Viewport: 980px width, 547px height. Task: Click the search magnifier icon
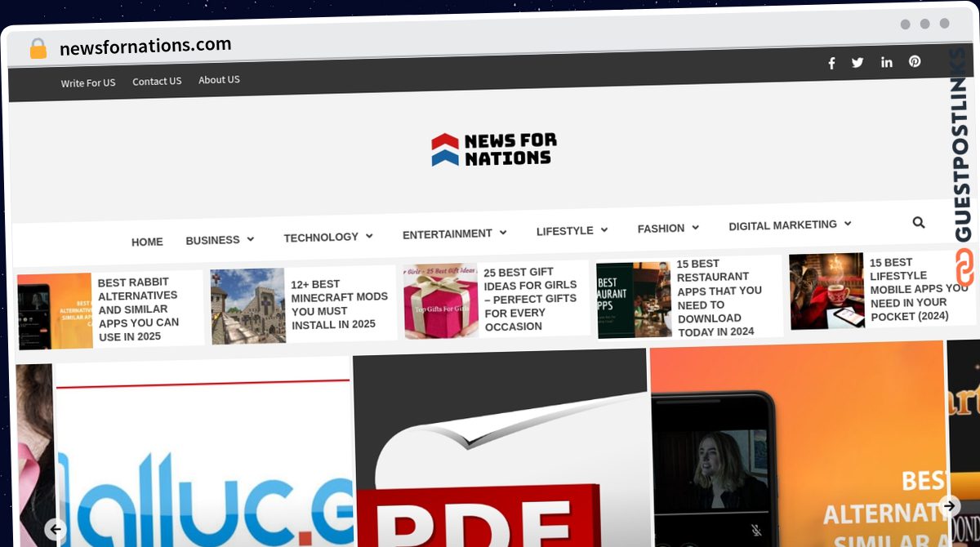point(919,222)
